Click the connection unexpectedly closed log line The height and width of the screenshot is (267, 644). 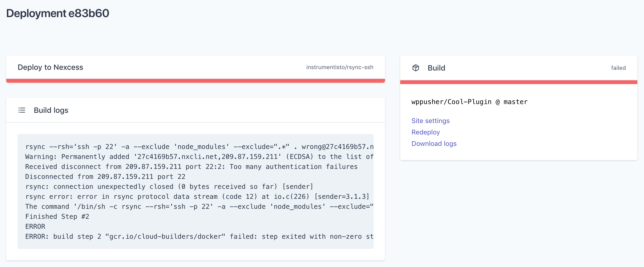(x=169, y=187)
